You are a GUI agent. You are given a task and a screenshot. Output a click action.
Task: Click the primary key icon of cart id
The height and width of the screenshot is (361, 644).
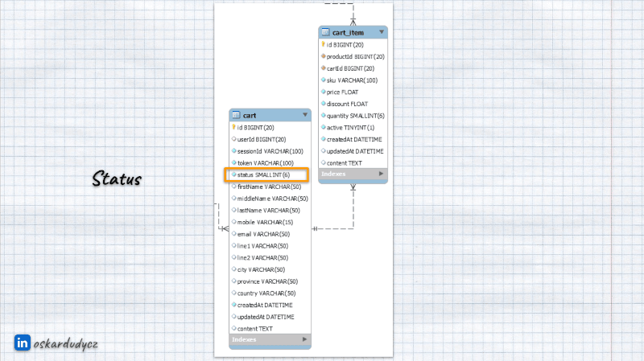(x=233, y=127)
